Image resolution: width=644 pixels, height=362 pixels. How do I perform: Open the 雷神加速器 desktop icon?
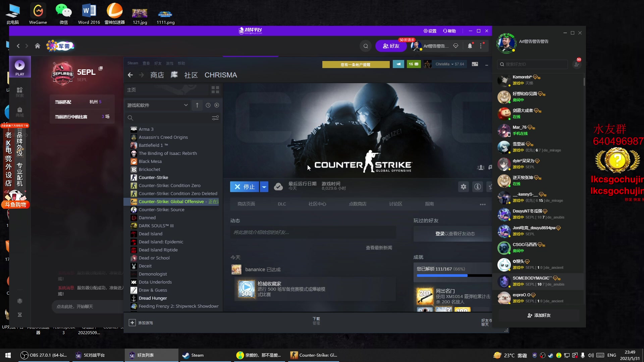pos(115,13)
